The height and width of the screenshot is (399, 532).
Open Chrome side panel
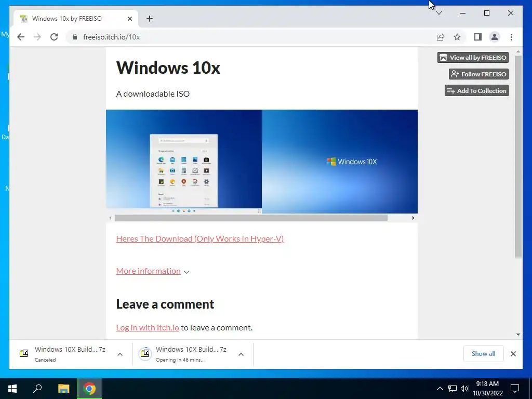point(478,37)
